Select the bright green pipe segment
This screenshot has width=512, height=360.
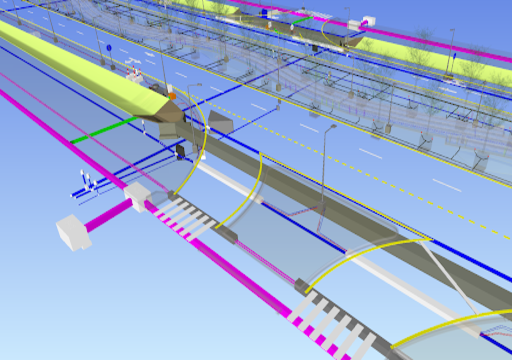[104, 130]
